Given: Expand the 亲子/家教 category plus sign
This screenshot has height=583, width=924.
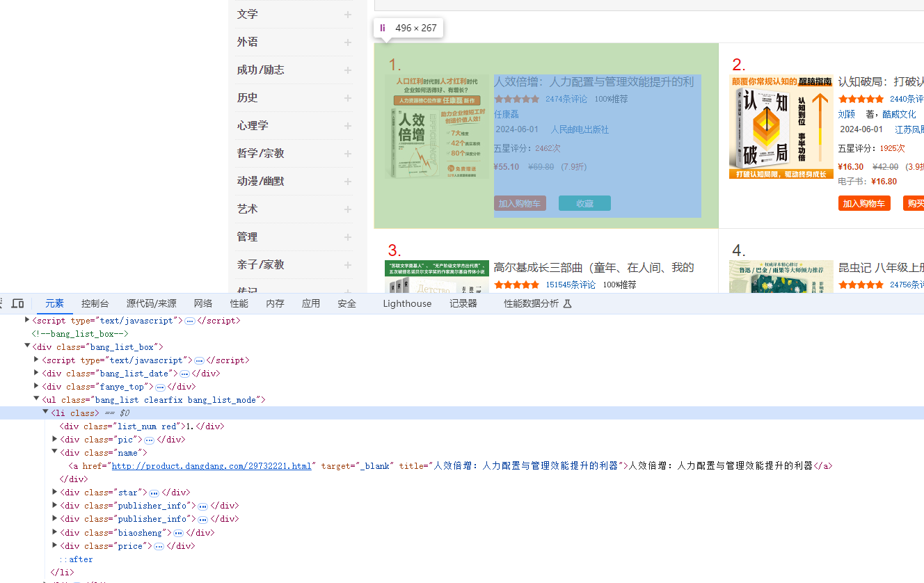Looking at the screenshot, I should 348,264.
